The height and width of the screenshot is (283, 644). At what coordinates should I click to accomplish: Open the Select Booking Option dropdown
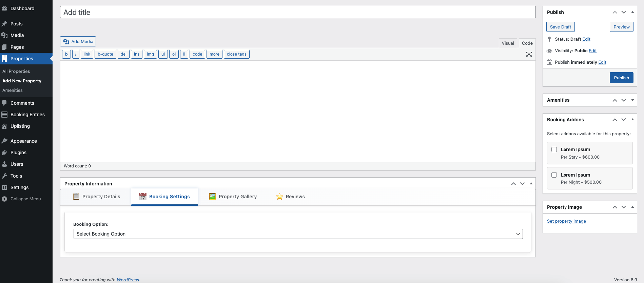(x=298, y=234)
